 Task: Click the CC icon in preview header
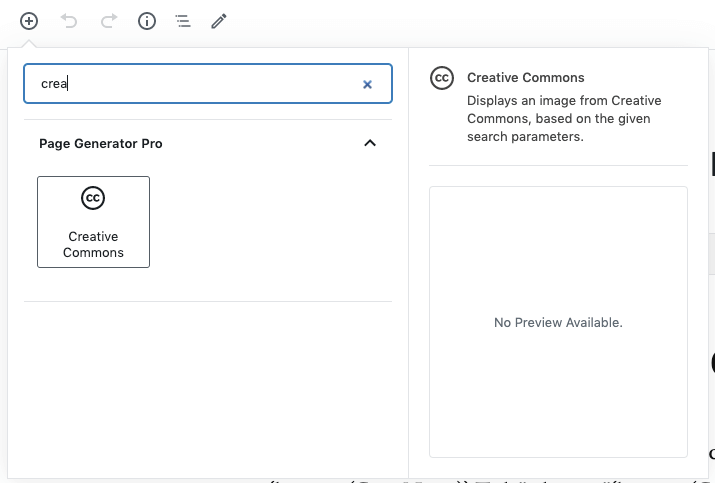coord(442,78)
